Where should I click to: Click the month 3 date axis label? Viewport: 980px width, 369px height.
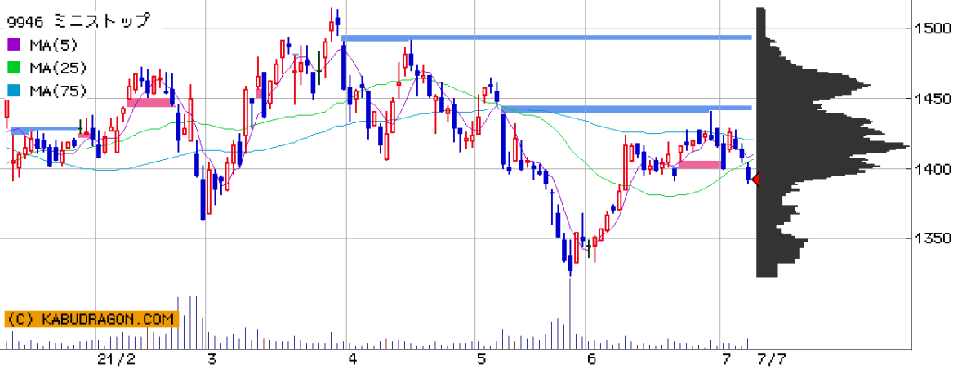coord(212,359)
